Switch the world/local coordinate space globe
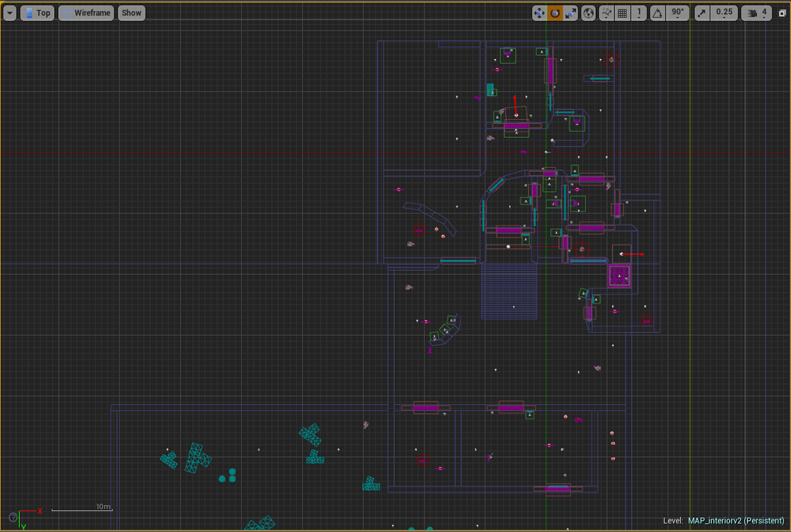Image resolution: width=791 pixels, height=532 pixels. pyautogui.click(x=588, y=13)
